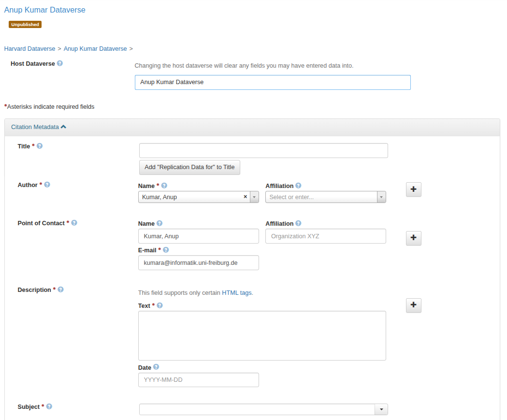Click the Unpublished status badge
This screenshot has width=507, height=420.
pos(25,24)
